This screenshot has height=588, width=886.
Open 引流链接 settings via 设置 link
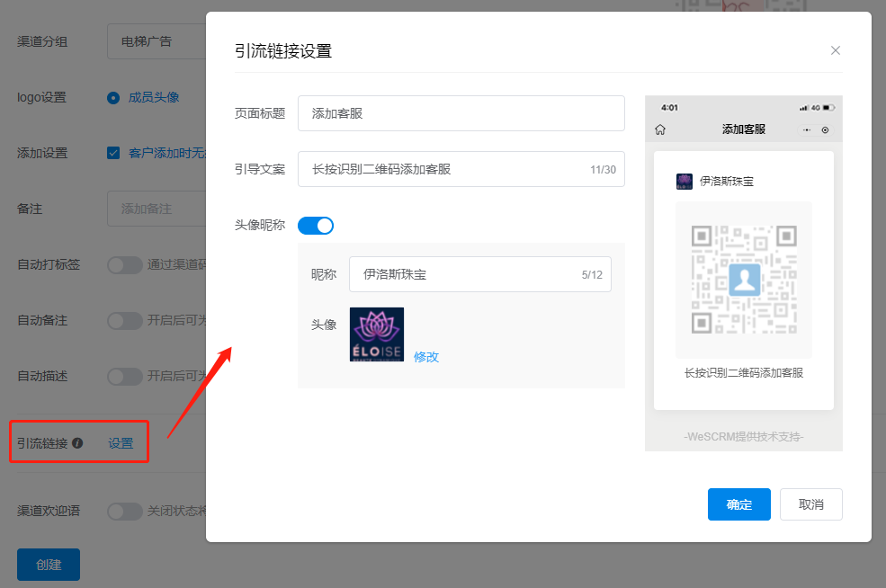point(121,443)
